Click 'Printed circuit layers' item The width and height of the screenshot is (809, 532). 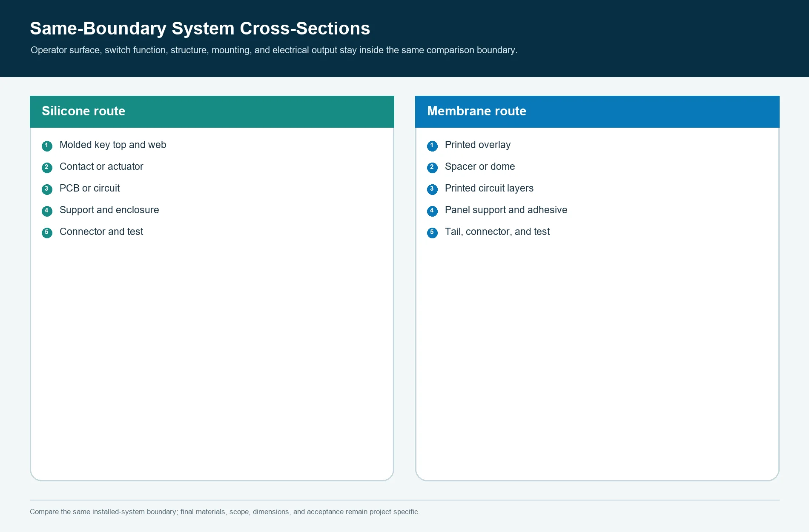(x=489, y=189)
